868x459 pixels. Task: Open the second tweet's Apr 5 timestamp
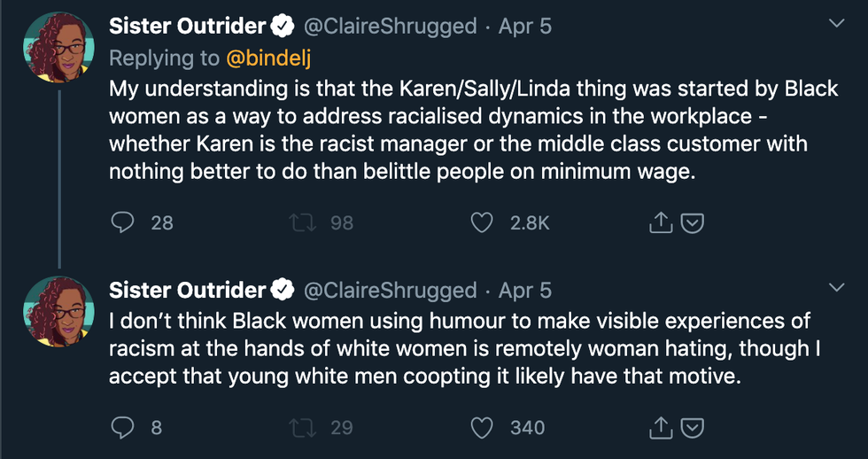(x=524, y=291)
